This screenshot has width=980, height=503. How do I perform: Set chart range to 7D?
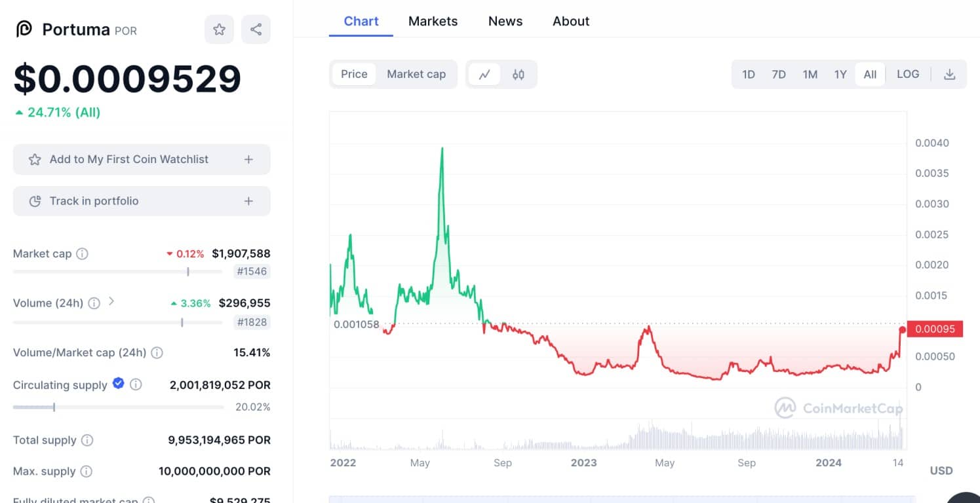779,74
